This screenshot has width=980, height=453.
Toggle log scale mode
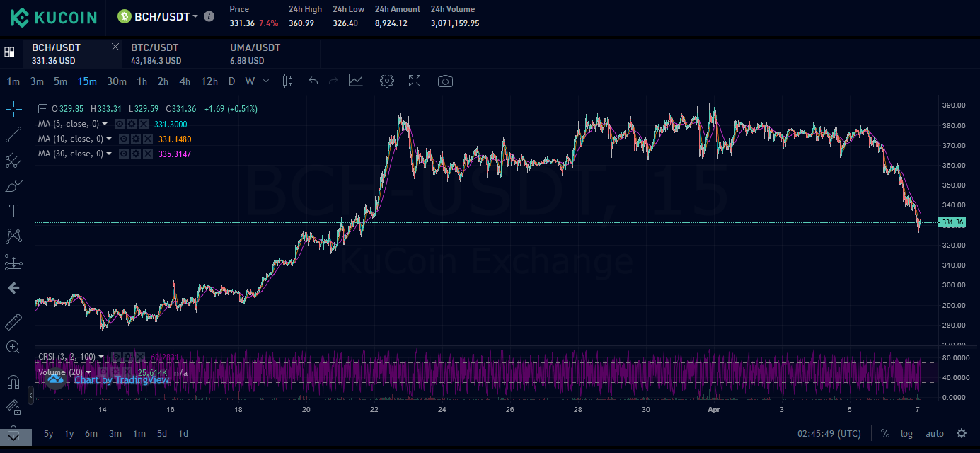(906, 434)
